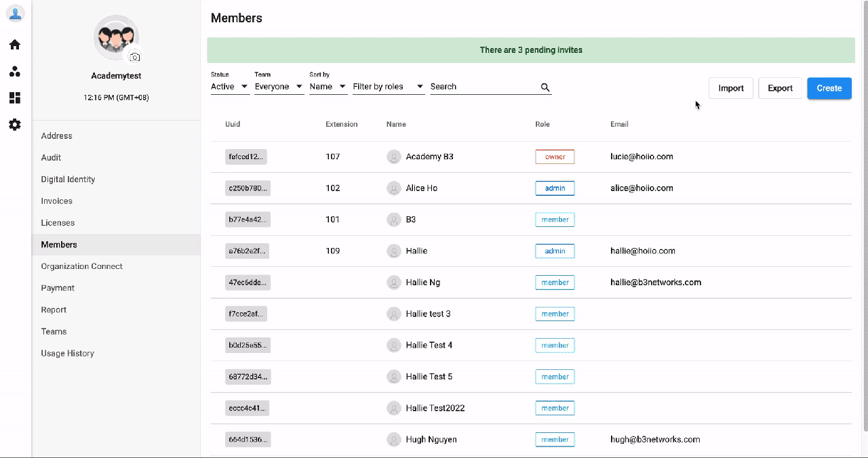Viewport: 868px width, 458px height.
Task: Open the user profile avatar at top left
Action: point(15,13)
